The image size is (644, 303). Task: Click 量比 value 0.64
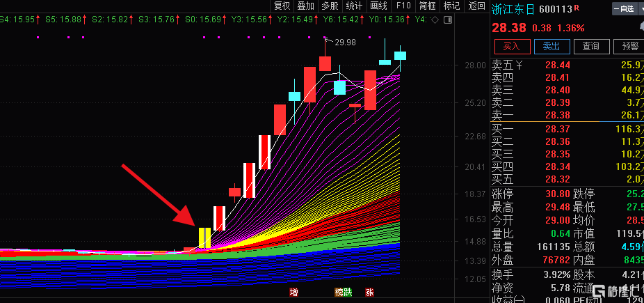[x=561, y=233]
